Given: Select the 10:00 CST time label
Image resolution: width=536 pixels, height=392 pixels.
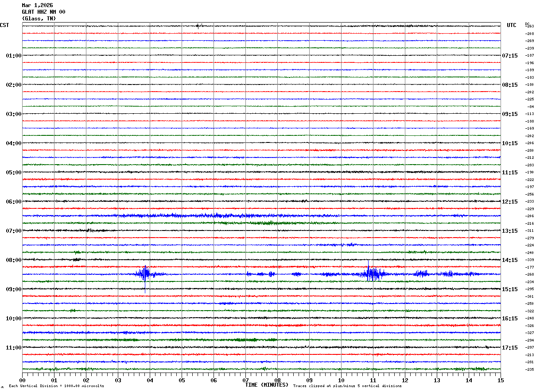Looking at the screenshot, I should click(14, 319).
